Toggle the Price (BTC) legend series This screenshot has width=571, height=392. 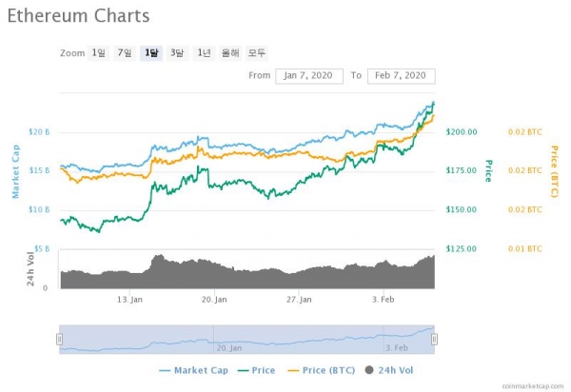322,370
